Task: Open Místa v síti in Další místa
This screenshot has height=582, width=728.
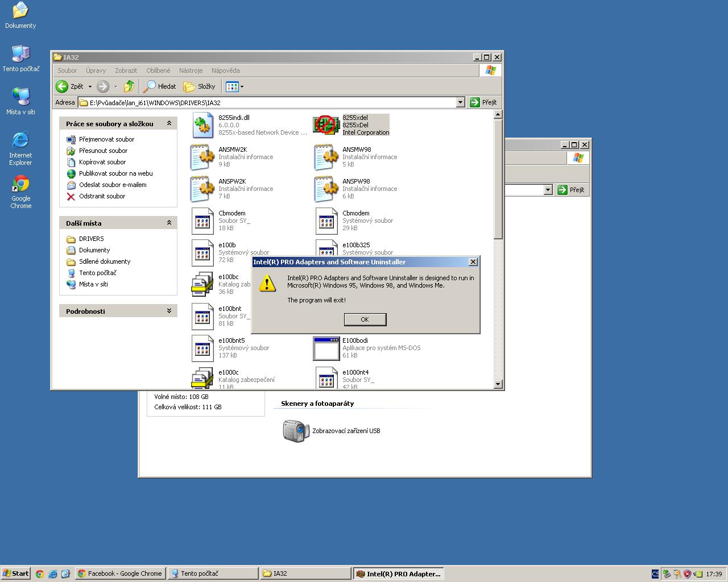Action: (93, 284)
